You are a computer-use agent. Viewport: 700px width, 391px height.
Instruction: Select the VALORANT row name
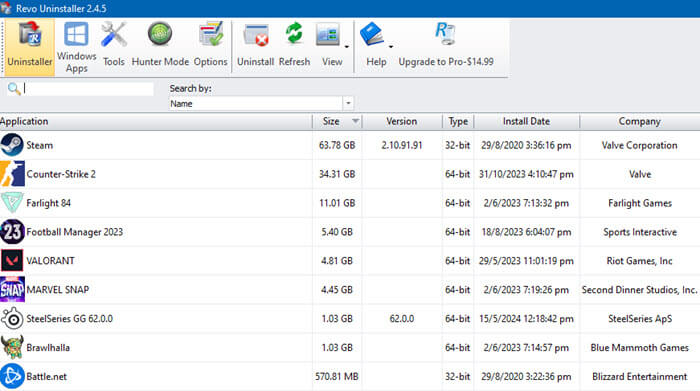[50, 261]
